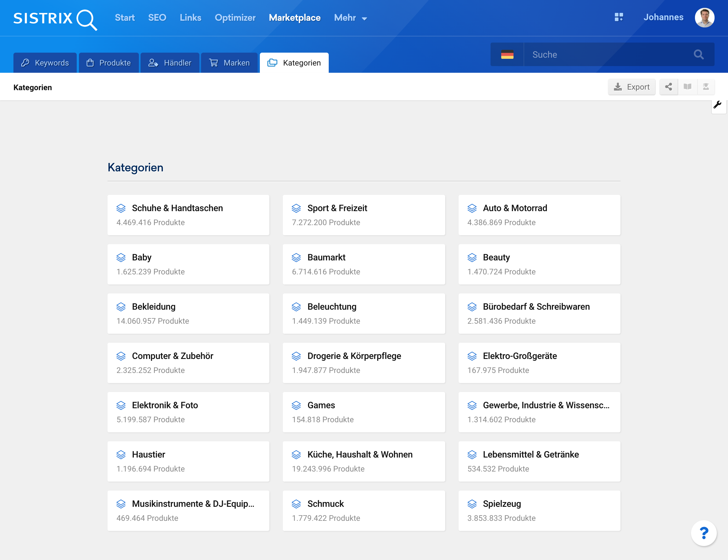Open the Bekleidung category card
Viewport: 728px width, 560px height.
coord(188,313)
